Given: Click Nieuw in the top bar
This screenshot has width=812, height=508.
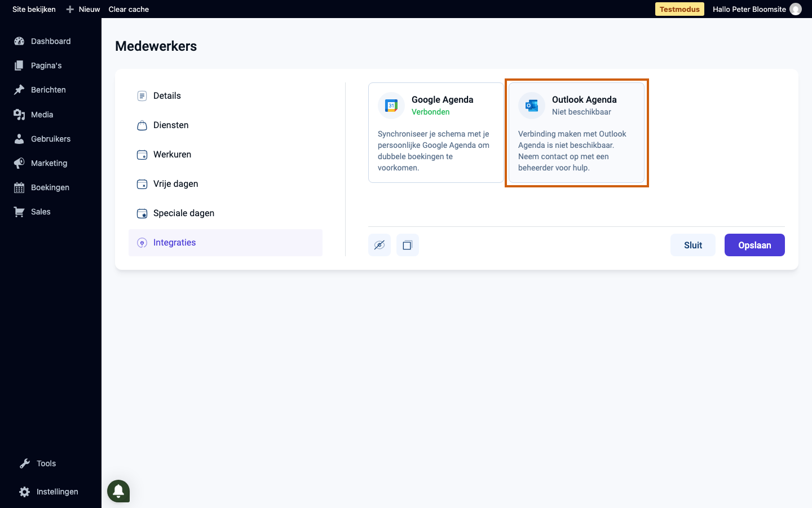Looking at the screenshot, I should tap(89, 9).
